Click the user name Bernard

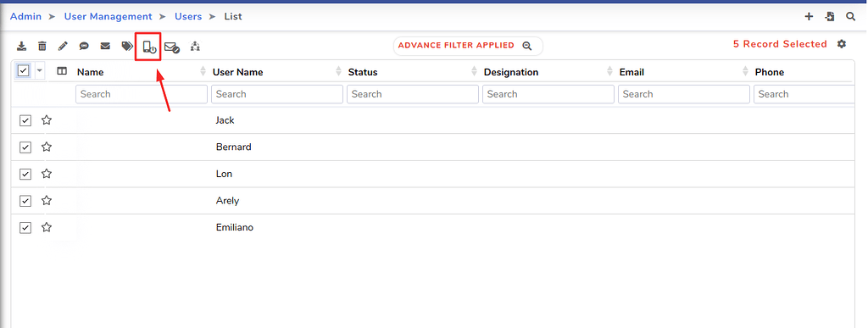click(x=234, y=147)
